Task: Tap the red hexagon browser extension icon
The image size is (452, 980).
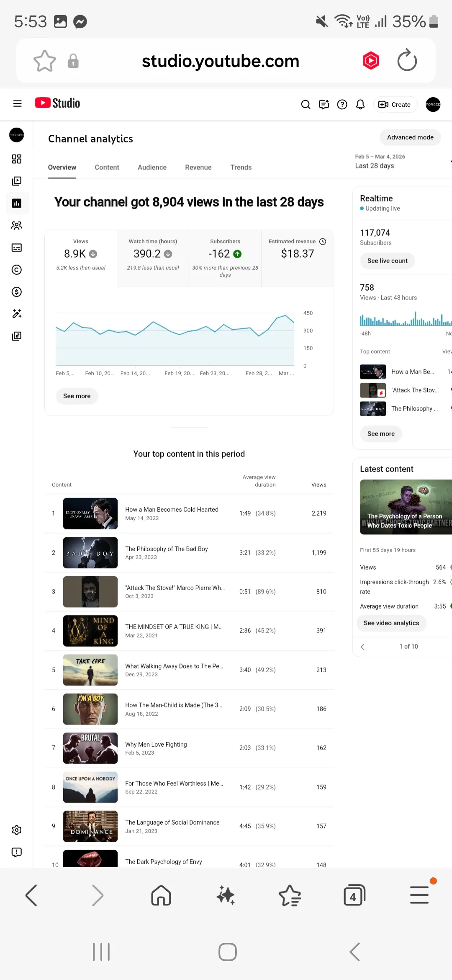Action: click(x=371, y=61)
